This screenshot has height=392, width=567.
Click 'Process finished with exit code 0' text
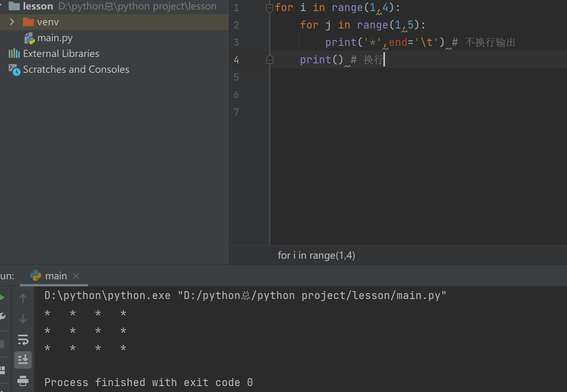[x=148, y=383]
